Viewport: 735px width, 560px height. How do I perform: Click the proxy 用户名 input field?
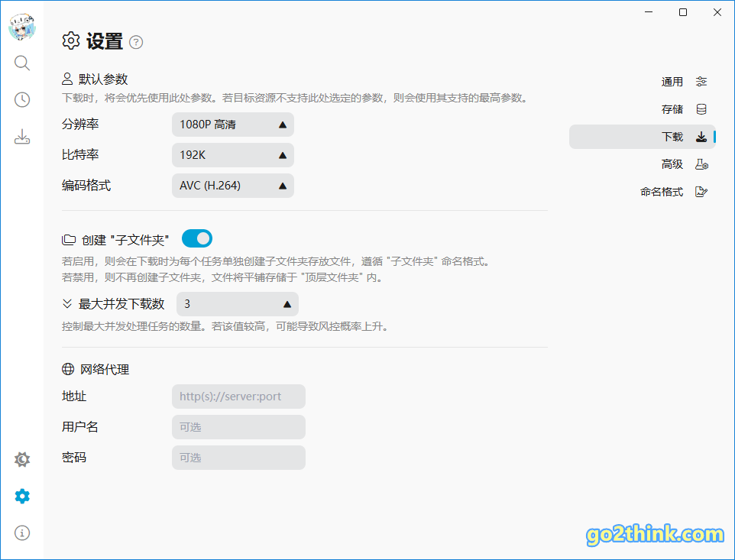238,427
